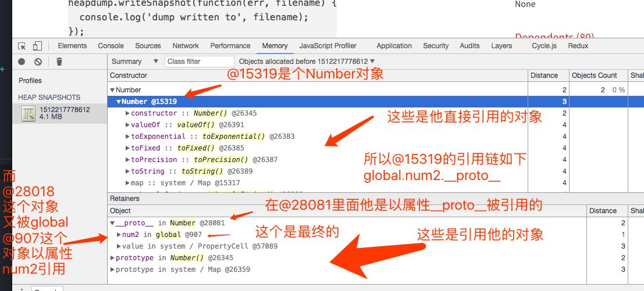Select the Memory tab
Image resolution: width=644 pixels, height=291 pixels.
[275, 46]
